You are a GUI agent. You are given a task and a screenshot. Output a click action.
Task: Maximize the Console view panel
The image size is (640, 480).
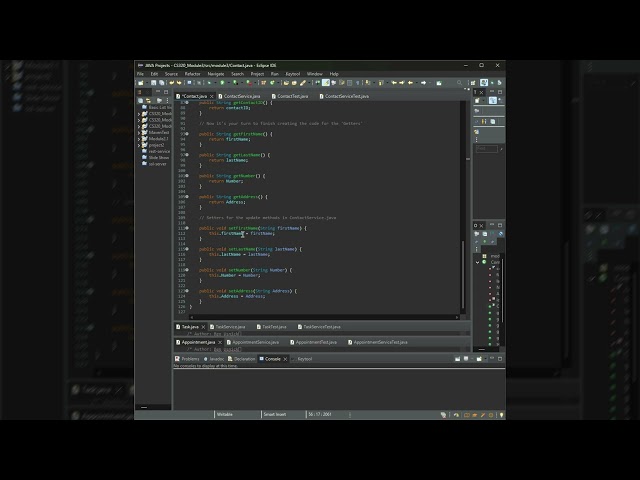click(x=500, y=359)
